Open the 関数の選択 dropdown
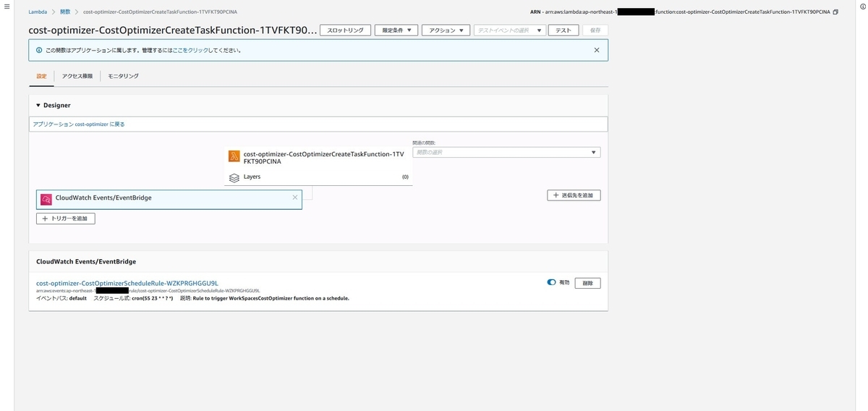This screenshot has height=411, width=868. 506,152
